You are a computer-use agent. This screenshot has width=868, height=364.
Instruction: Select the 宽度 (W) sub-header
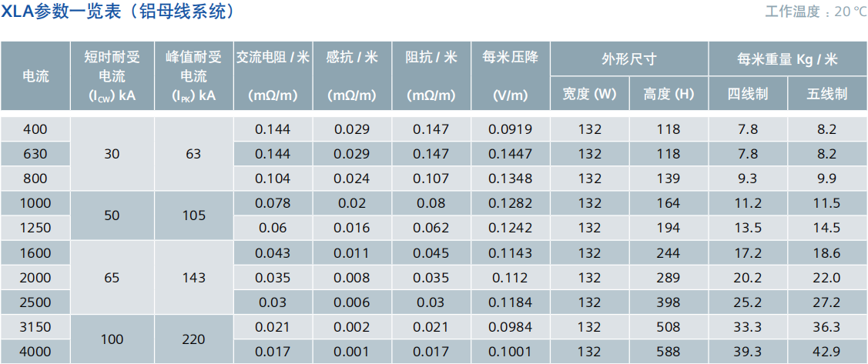point(590,94)
